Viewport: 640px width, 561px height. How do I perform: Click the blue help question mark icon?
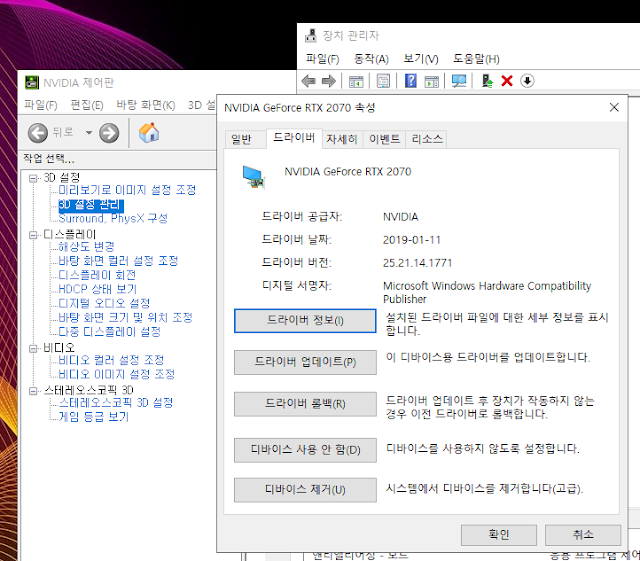pos(411,80)
